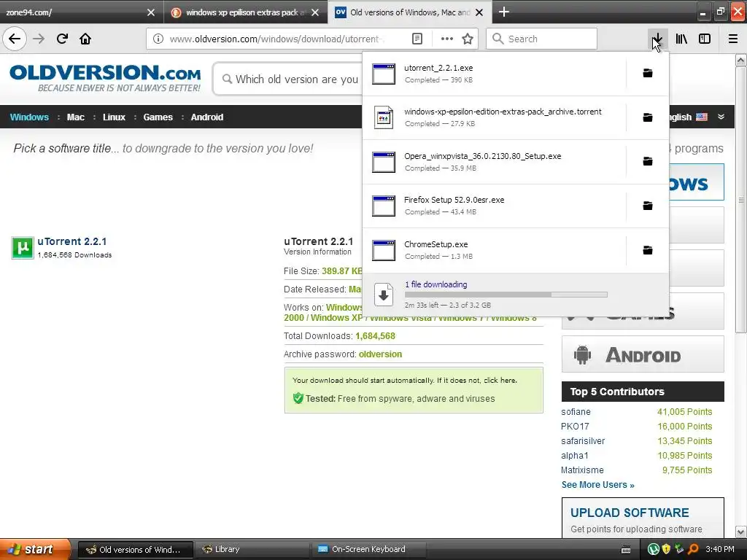Show sidebars toolbar icon
747x560 pixels.
tap(705, 39)
